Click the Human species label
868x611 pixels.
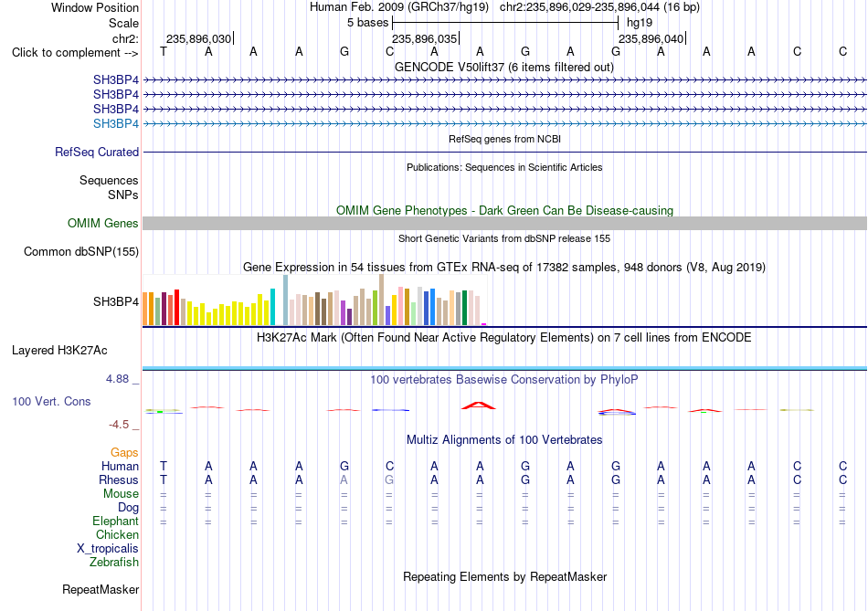[x=120, y=466]
